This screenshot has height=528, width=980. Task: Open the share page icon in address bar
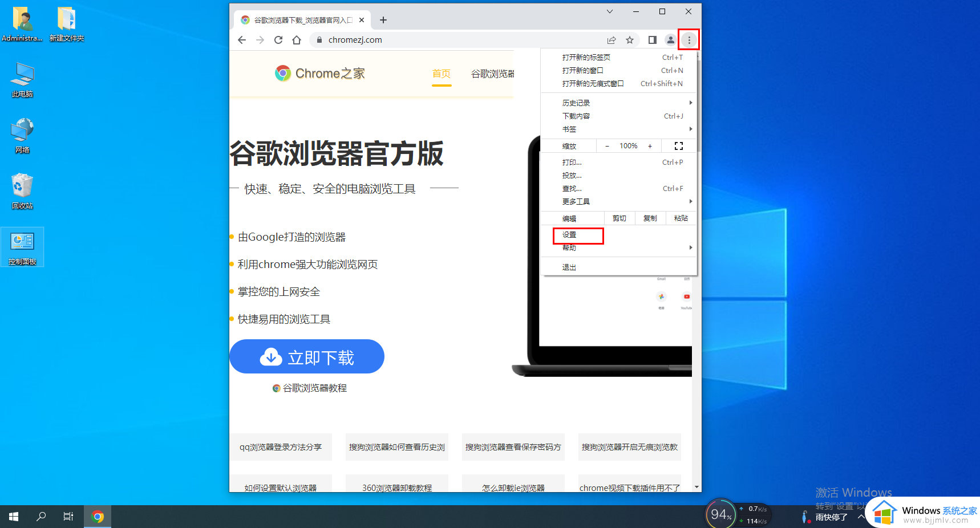[x=612, y=40]
